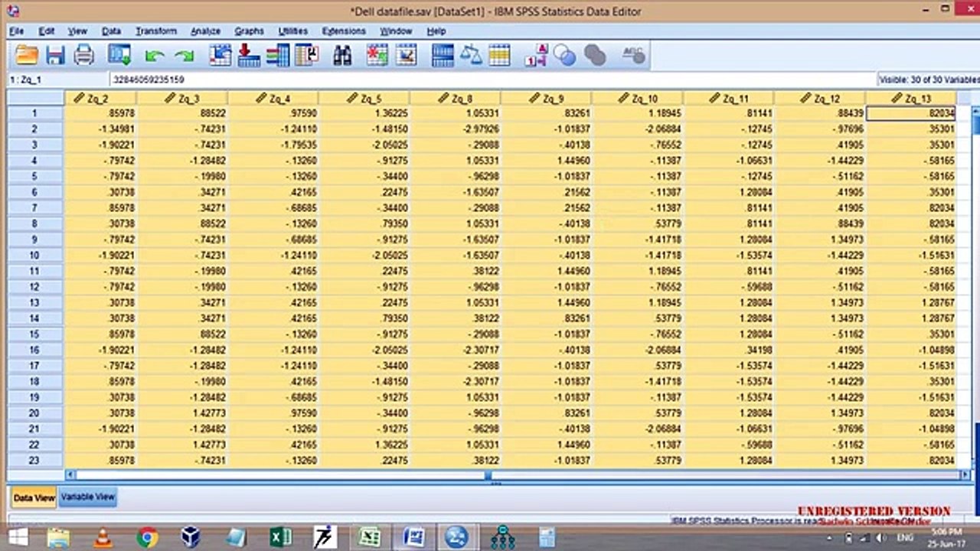This screenshot has width=980, height=551.
Task: Click the Windows Start button
Action: (18, 537)
